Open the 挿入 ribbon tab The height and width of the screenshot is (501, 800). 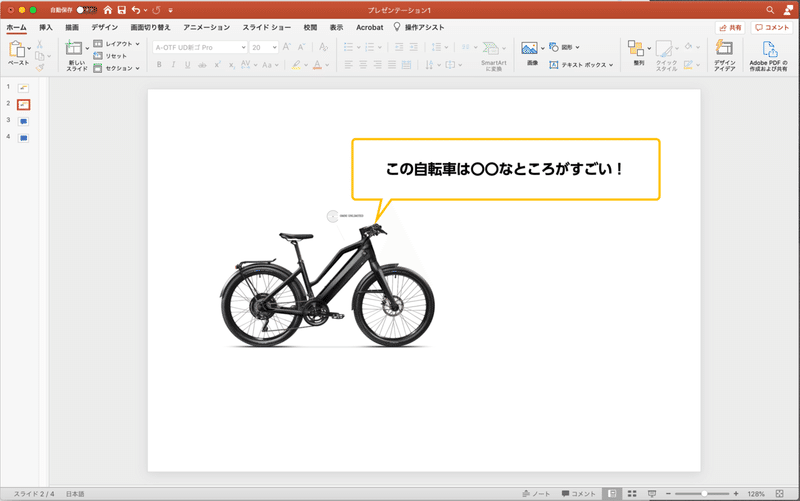click(x=46, y=28)
